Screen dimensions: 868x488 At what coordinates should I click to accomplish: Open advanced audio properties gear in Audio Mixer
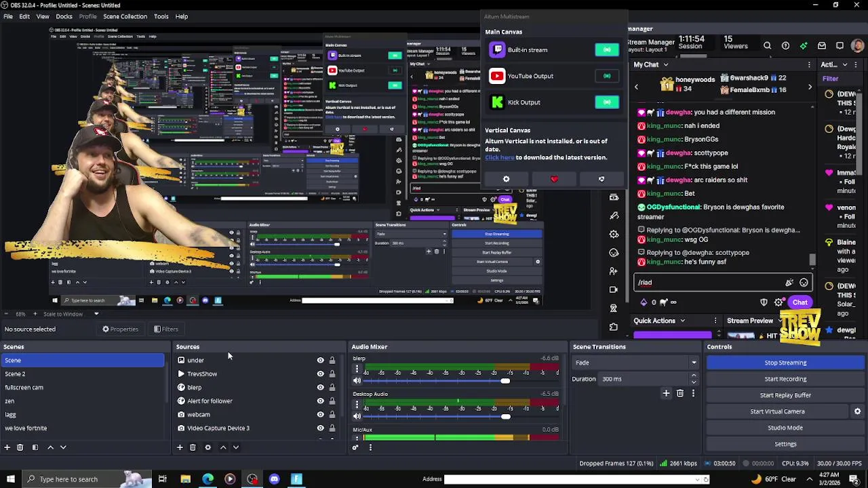pos(355,447)
